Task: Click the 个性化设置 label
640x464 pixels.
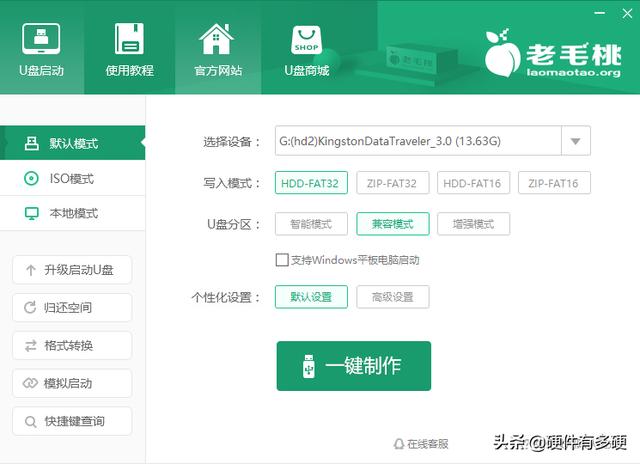Action: click(x=225, y=297)
